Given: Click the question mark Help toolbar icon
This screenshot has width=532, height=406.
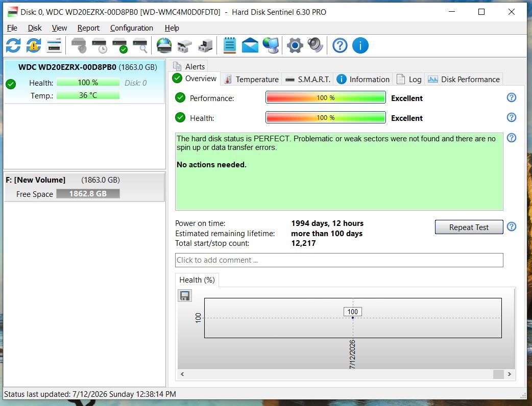Looking at the screenshot, I should click(340, 45).
